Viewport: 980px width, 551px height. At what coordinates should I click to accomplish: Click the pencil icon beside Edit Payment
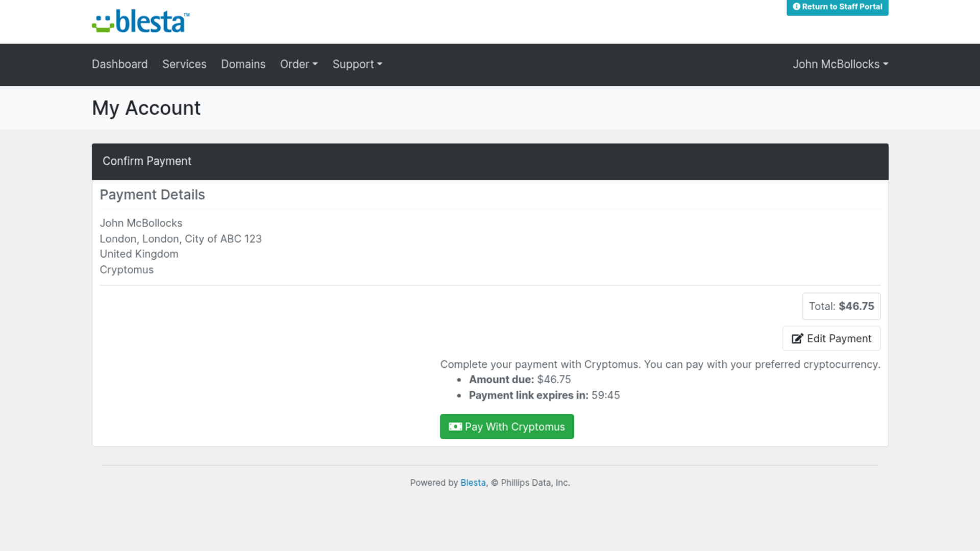pos(797,339)
